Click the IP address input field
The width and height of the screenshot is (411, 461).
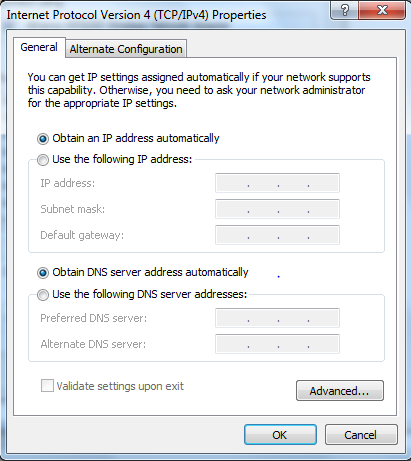coord(277,183)
